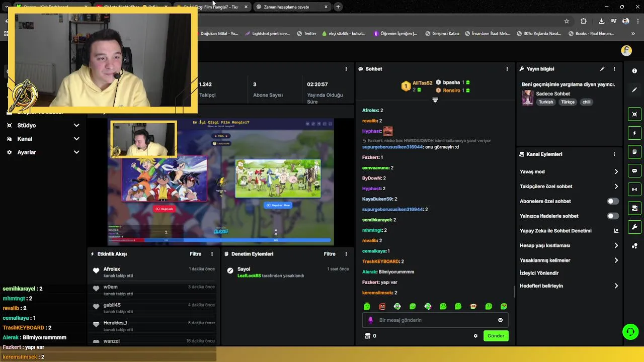Screen dimensions: 644x362
Task: Open Denetim Eylemleri three-dot menu
Action: point(346,254)
